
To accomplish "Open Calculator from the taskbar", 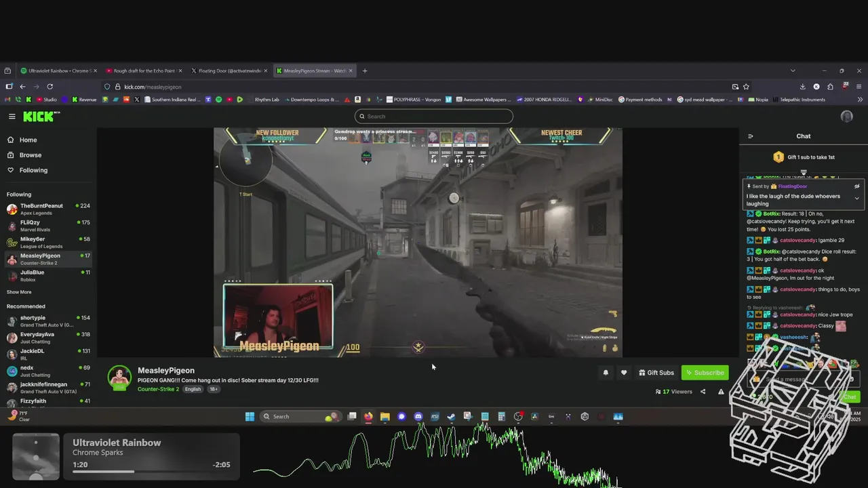I will click(501, 416).
